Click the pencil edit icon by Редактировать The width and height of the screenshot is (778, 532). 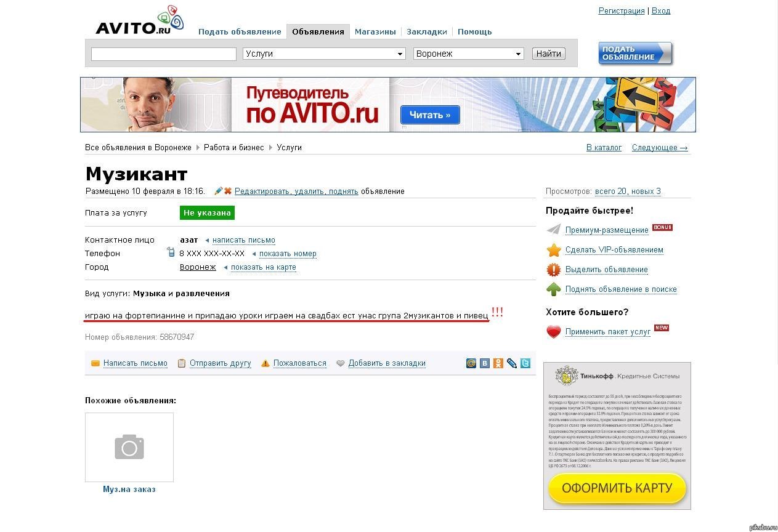(218, 191)
